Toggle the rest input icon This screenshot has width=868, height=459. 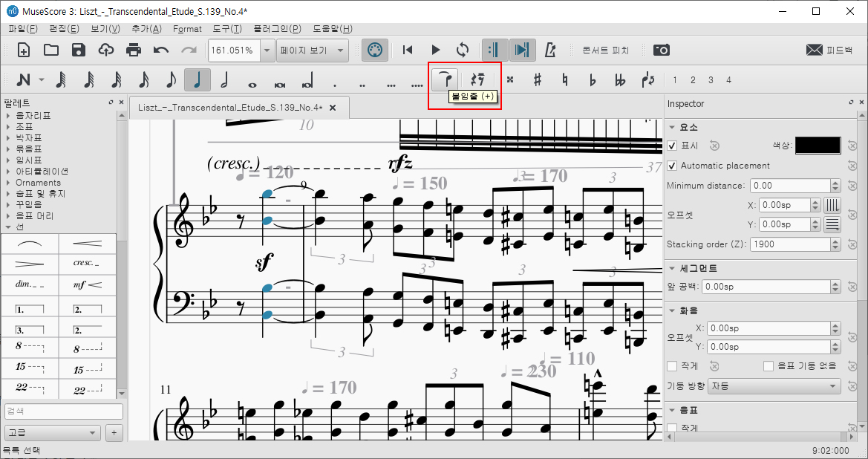477,80
